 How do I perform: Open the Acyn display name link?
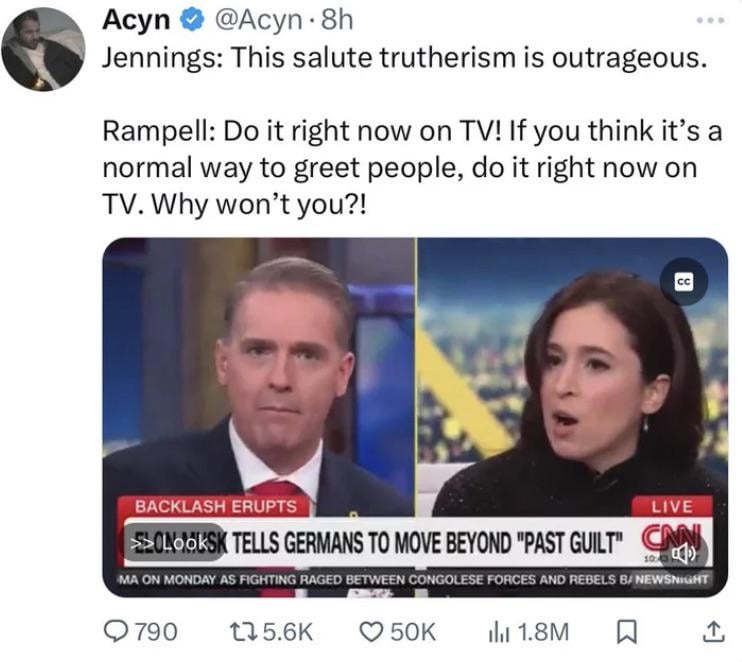tap(136, 20)
